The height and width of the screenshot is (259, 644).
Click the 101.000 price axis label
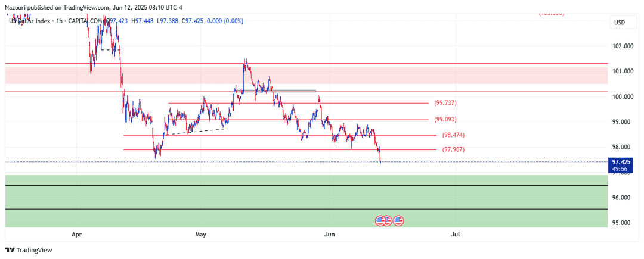click(622, 71)
